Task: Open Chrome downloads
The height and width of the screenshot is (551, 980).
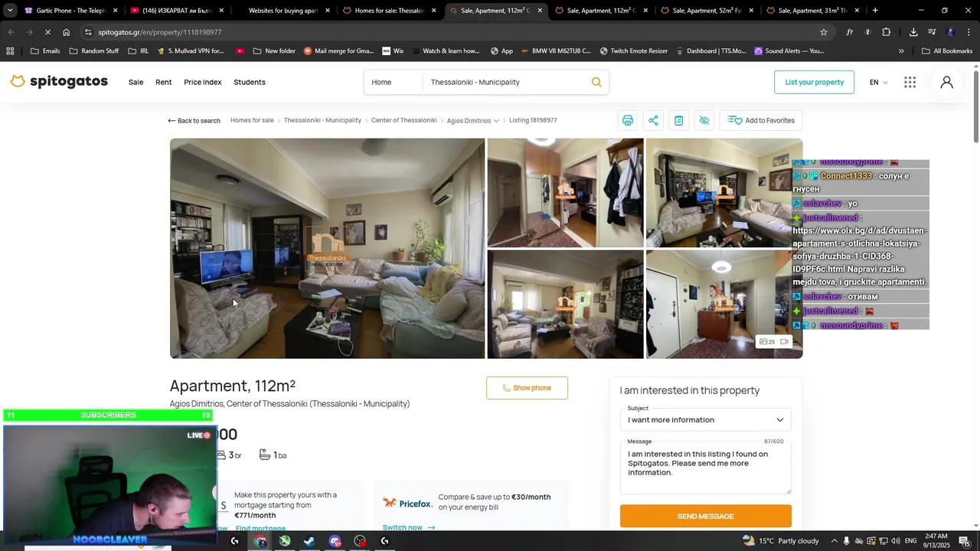Action: (913, 32)
